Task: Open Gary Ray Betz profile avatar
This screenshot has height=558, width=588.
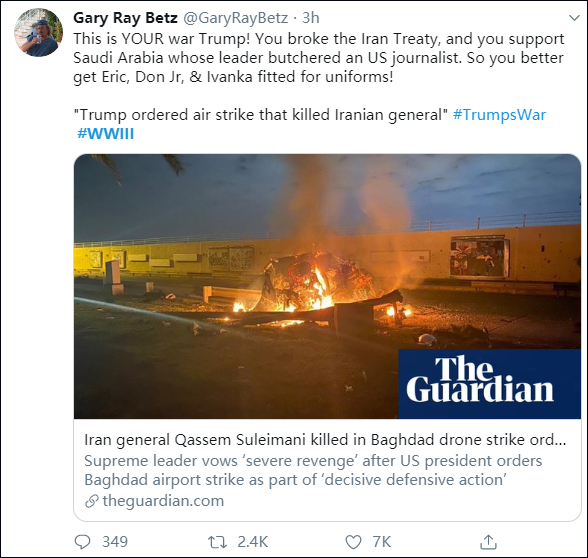Action: click(x=38, y=32)
